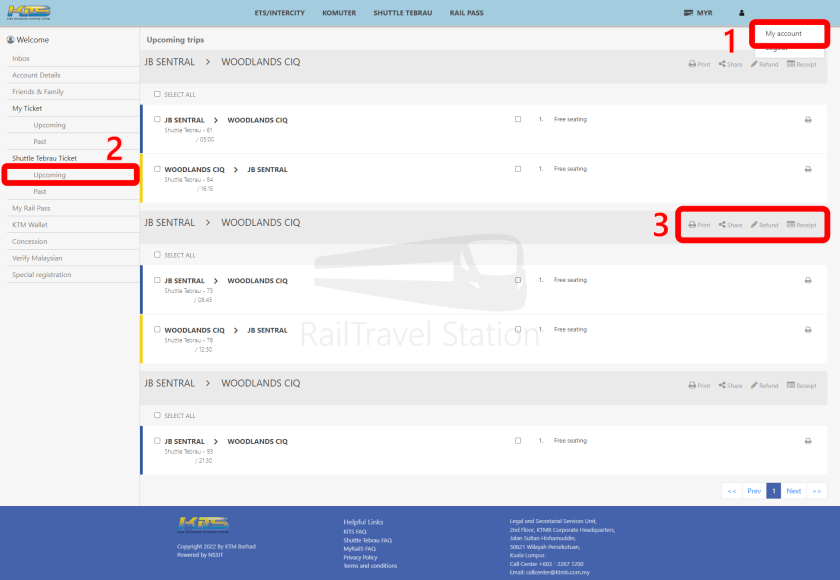Screen dimensions: 840x580
Task: Open Inbox in the sidebar
Action: click(21, 58)
